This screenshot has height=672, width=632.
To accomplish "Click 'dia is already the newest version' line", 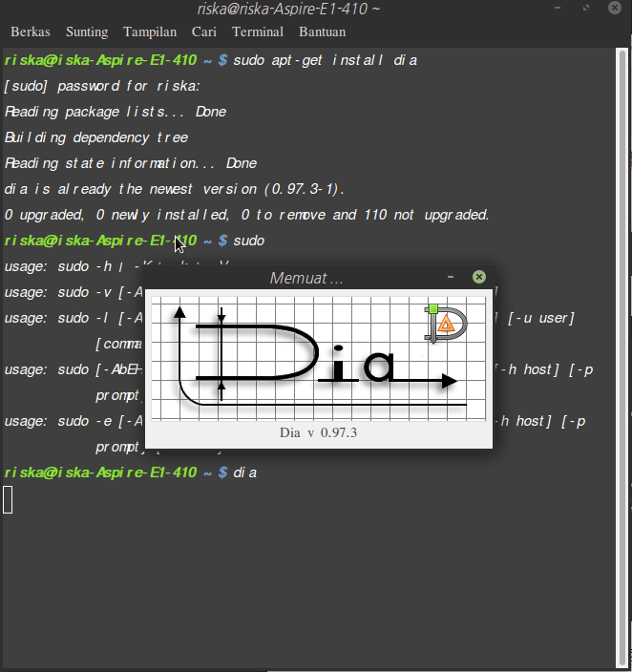I will pos(174,189).
